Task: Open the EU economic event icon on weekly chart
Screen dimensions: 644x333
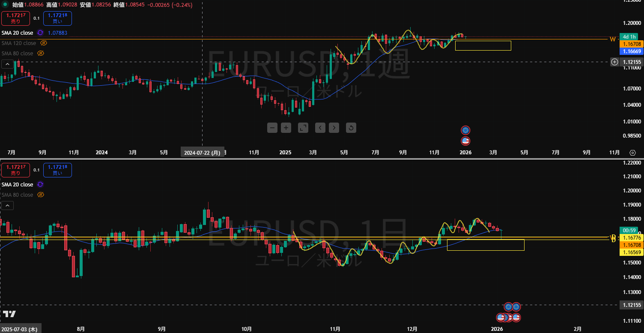Action: 465,130
